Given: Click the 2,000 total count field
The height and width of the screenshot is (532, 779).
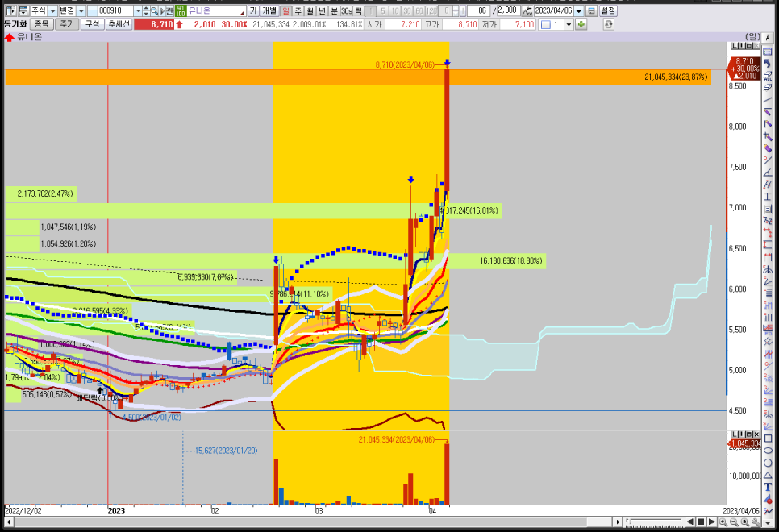Looking at the screenshot, I should [x=508, y=10].
